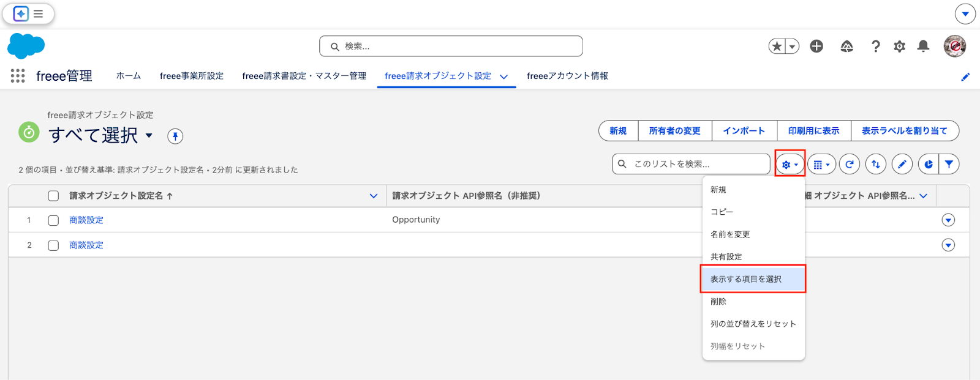This screenshot has height=380, width=980.
Task: Choose 共有設定 menu item
Action: coord(753,257)
